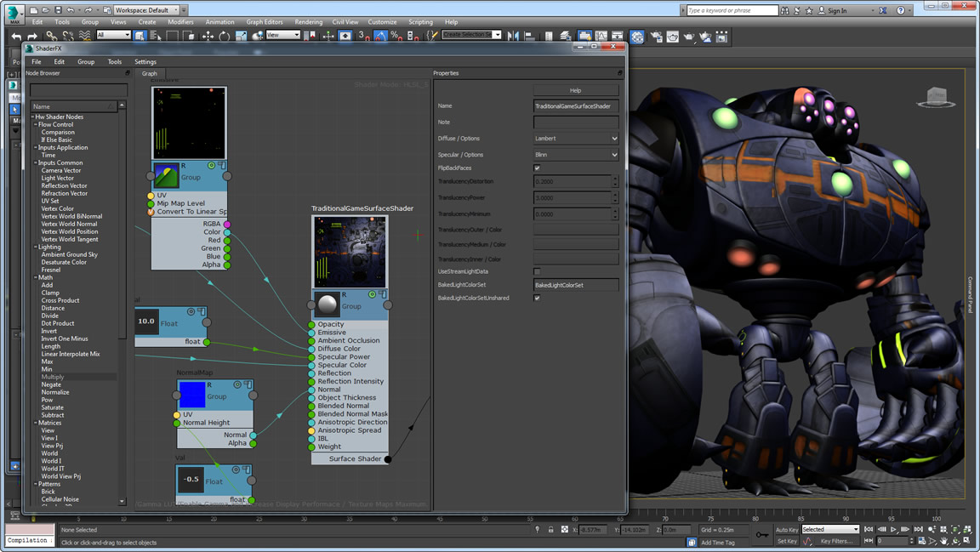
Task: Open the Diffuse / Options Lambert dropdown
Action: point(576,138)
